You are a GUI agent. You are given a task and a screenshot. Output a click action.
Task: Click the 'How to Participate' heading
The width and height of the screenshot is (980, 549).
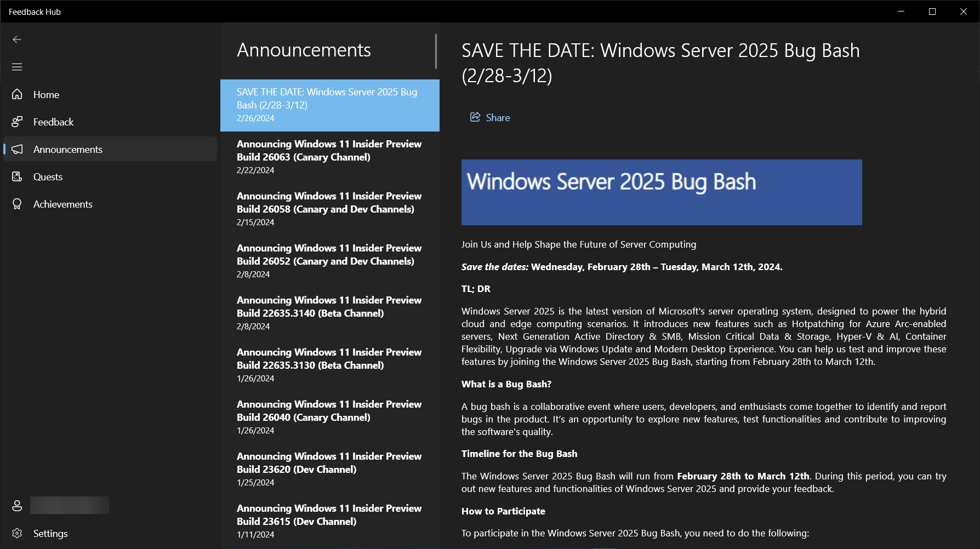503,511
